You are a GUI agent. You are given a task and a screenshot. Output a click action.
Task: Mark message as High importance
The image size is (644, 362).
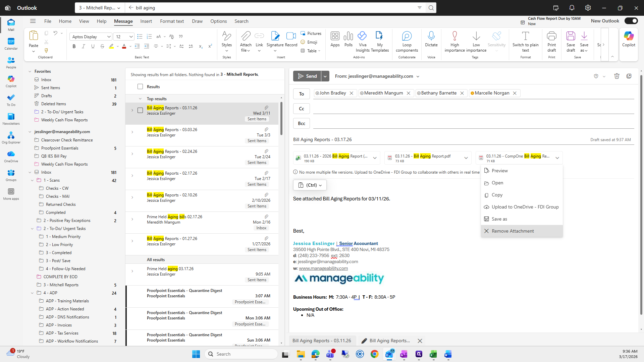(x=454, y=36)
